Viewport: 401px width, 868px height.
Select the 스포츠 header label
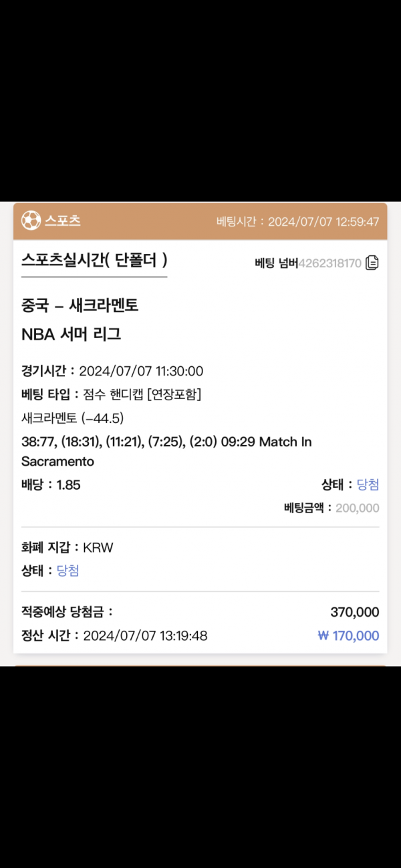tap(63, 221)
